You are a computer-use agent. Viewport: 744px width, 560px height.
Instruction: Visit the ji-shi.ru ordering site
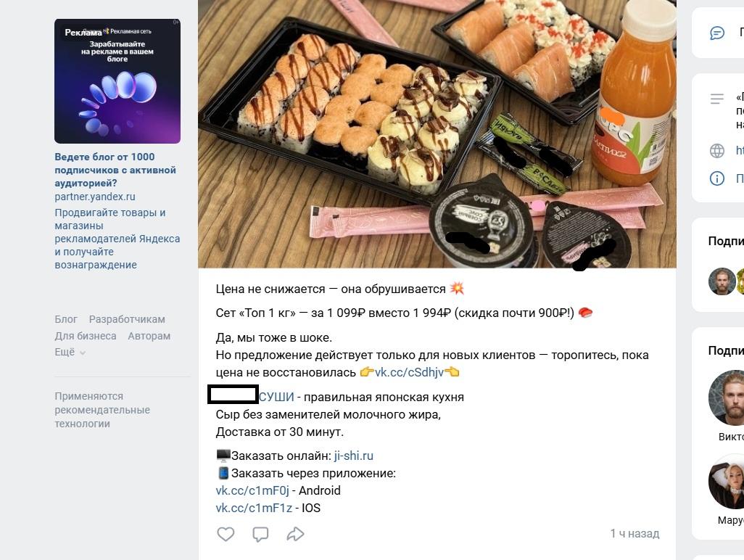(x=353, y=456)
